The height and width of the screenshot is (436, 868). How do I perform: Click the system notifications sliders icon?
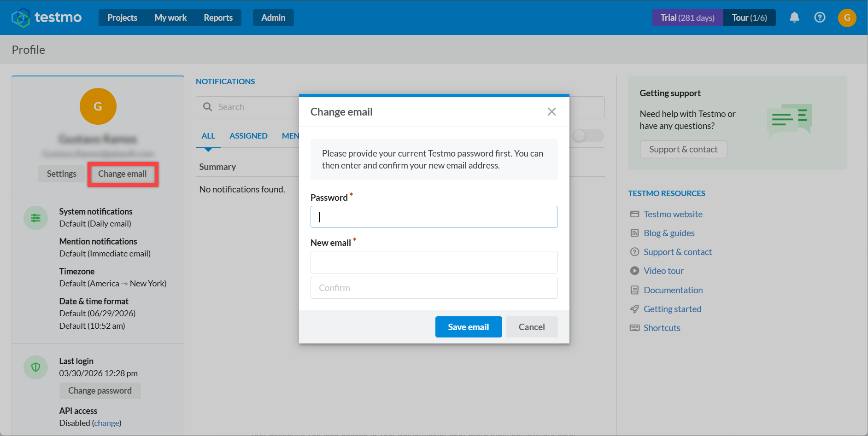[x=36, y=218]
